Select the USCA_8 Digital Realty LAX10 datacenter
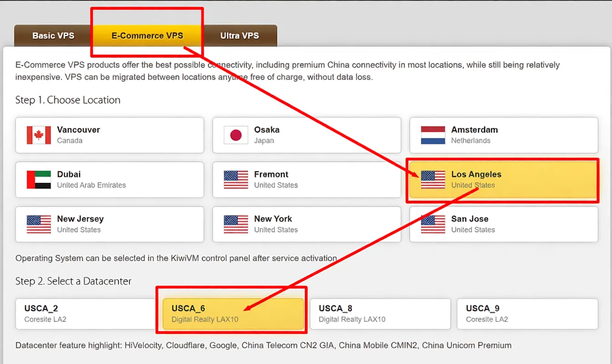The image size is (612, 364). [x=380, y=314]
